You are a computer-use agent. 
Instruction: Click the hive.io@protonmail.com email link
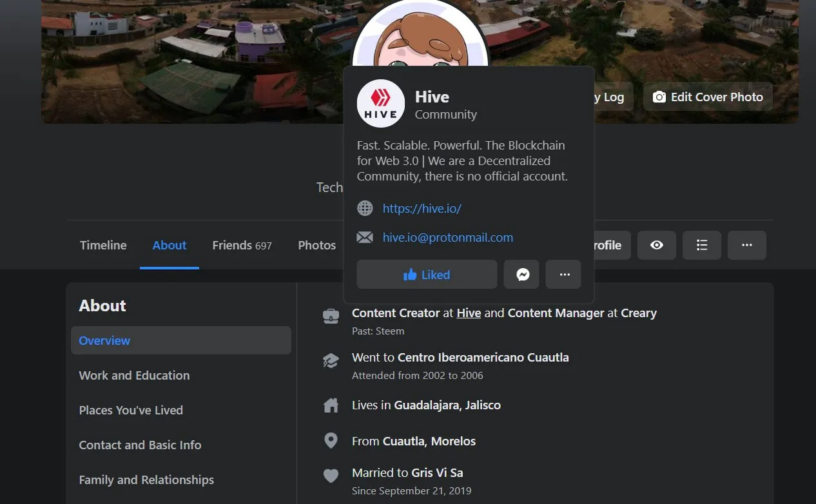[448, 237]
